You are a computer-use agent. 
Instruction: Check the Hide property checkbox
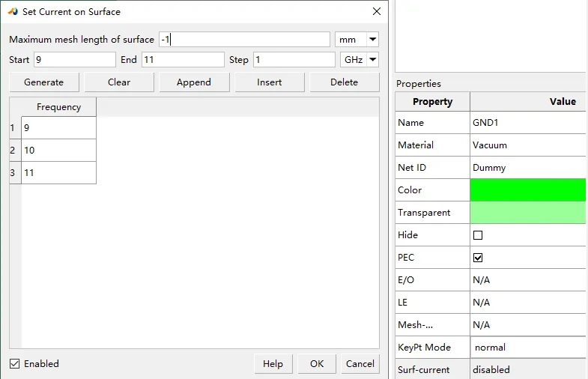click(478, 235)
